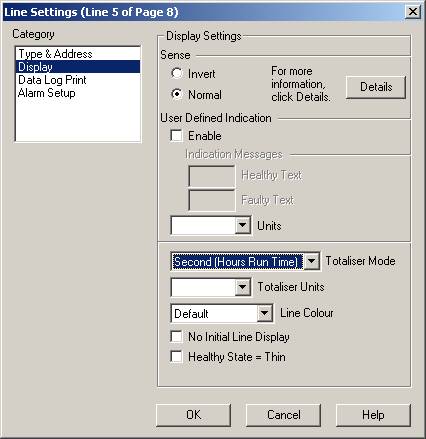This screenshot has height=439, width=426.
Task: Close the Line Settings dialog
Action: [413, 12]
